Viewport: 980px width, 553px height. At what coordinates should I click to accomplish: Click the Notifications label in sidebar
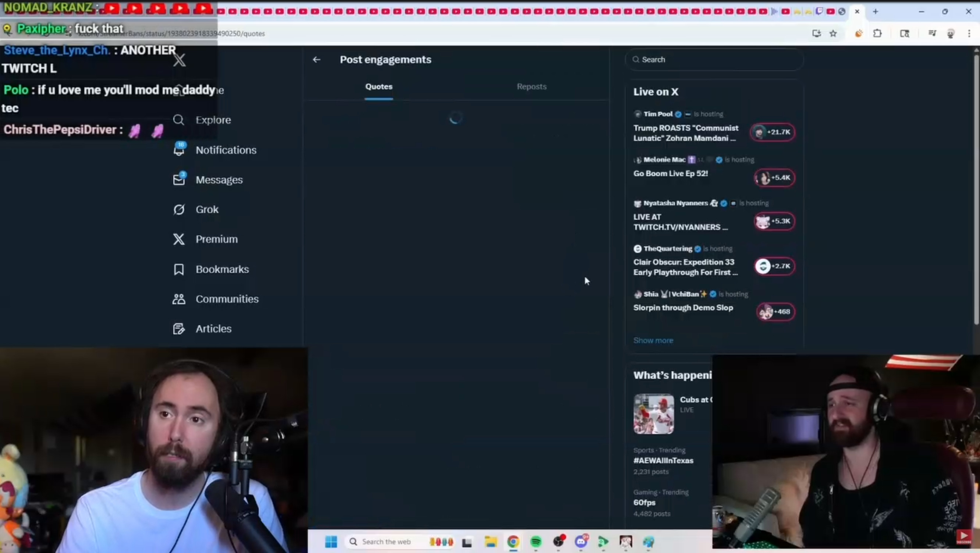click(x=226, y=150)
